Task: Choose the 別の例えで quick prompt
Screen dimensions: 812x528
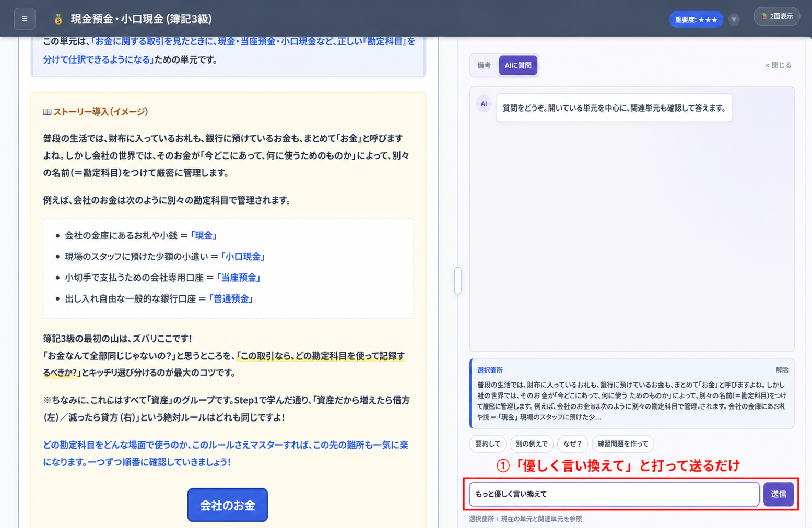Action: (532, 444)
